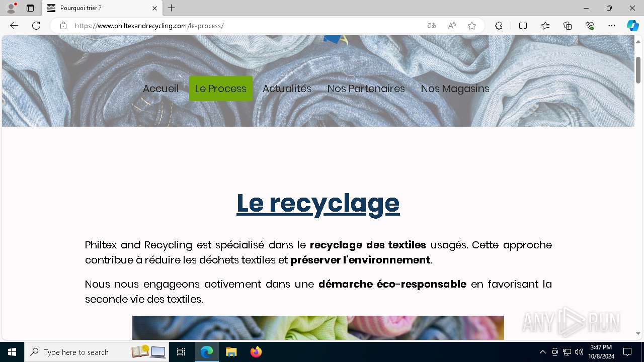644x362 pixels.
Task: Click the bold text 'préserver l'environnement'
Action: (360, 260)
